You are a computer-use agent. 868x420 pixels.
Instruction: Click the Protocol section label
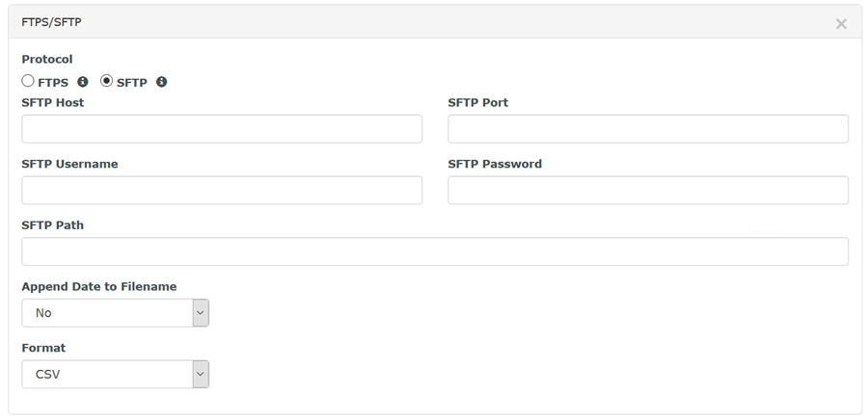[x=47, y=59]
